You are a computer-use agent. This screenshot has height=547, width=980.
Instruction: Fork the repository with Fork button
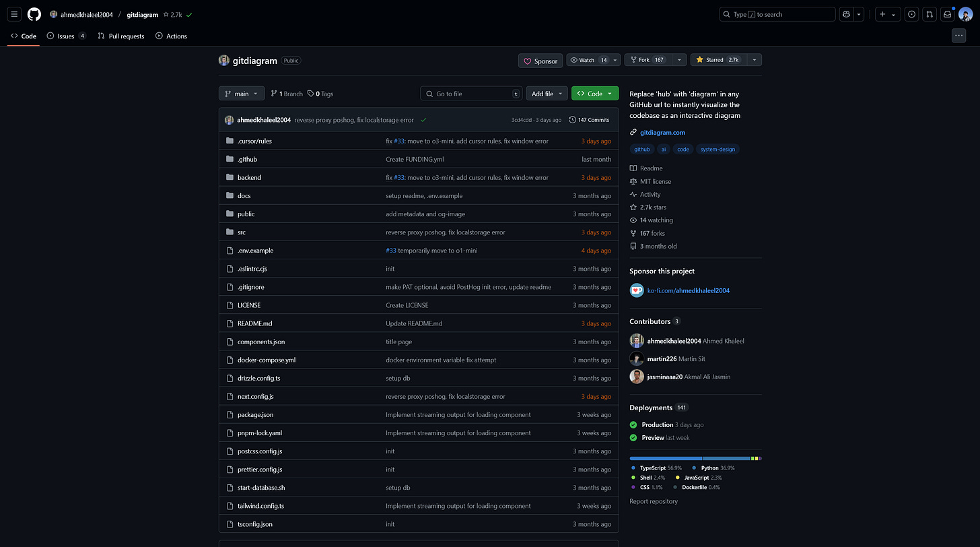pyautogui.click(x=648, y=60)
